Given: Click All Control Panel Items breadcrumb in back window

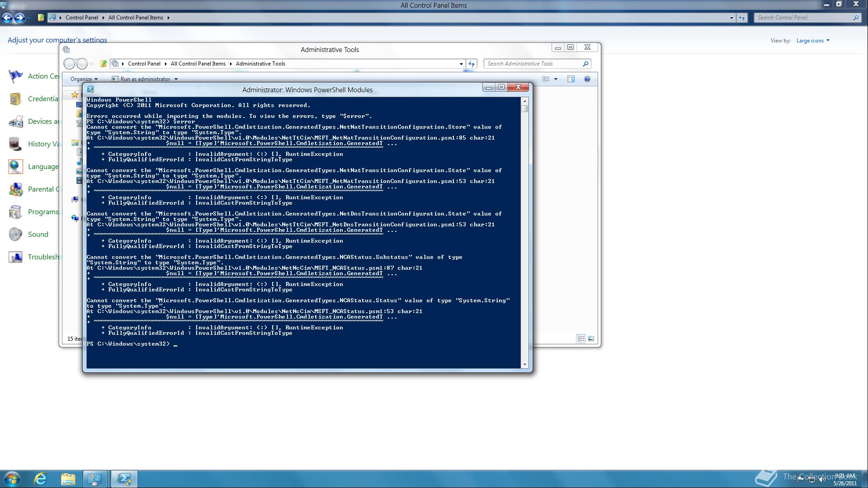Looking at the screenshot, I should pyautogui.click(x=136, y=18).
